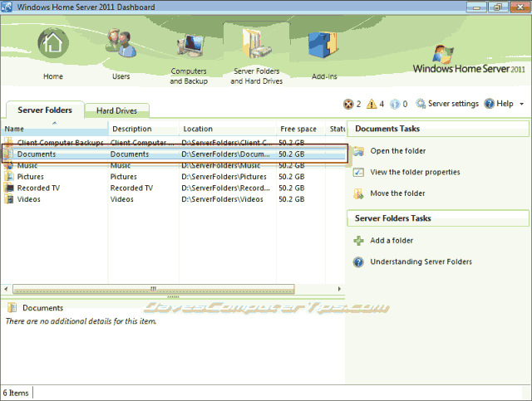Click the Move the folder icon
The width and height of the screenshot is (532, 401).
[x=358, y=193]
